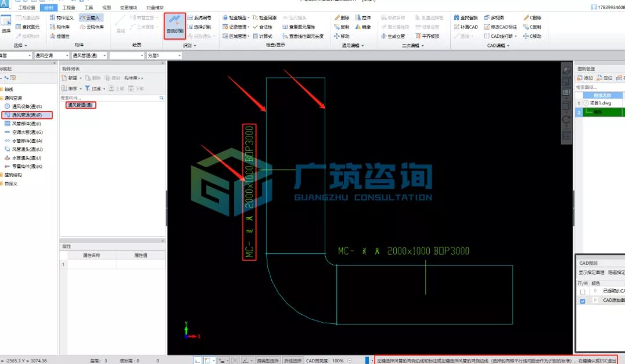Open 云构件库 cloud component library

(x=92, y=27)
